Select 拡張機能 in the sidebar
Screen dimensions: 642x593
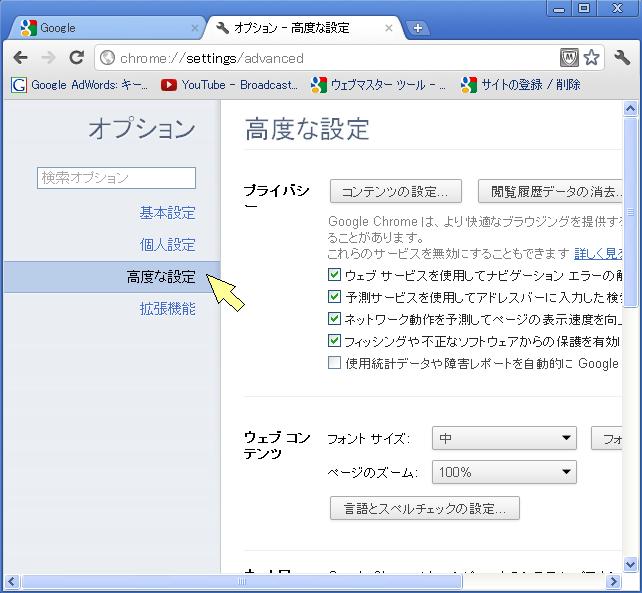pyautogui.click(x=167, y=309)
